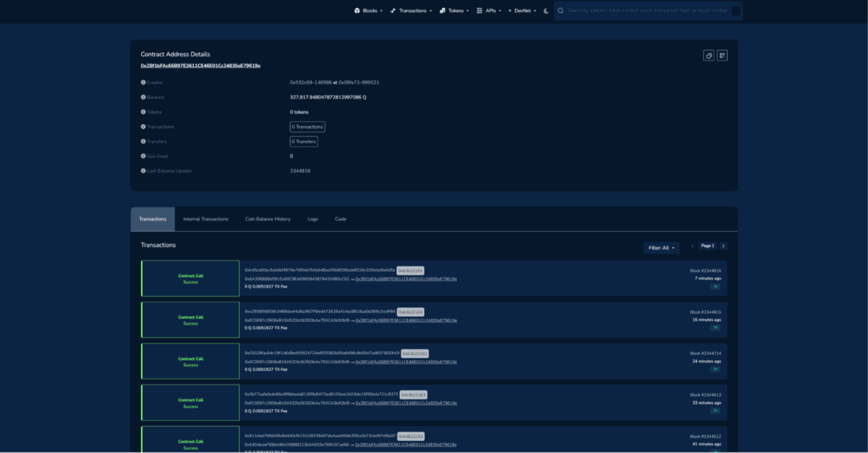Open transaction hash starting 0xb45ca00ec
Screen dimensions: 868x453
coord(320,271)
